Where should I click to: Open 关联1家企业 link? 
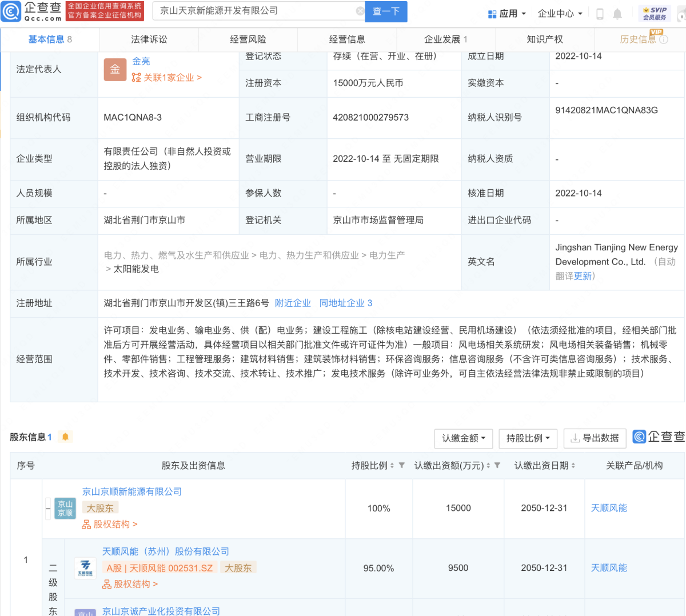(167, 78)
